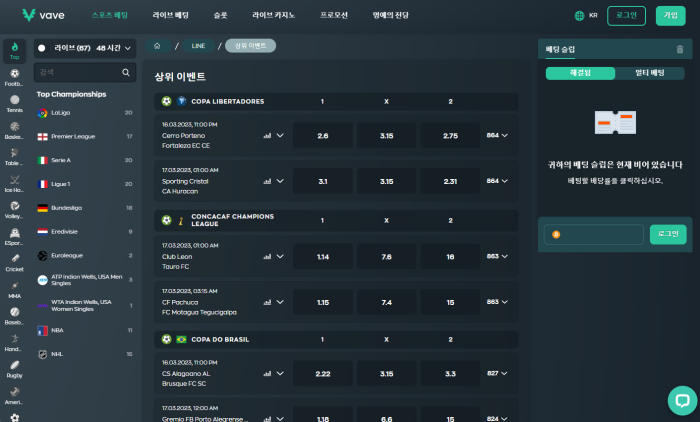Image resolution: width=700 pixels, height=422 pixels.
Task: Select the American football sport icon
Action: pyautogui.click(x=14, y=396)
